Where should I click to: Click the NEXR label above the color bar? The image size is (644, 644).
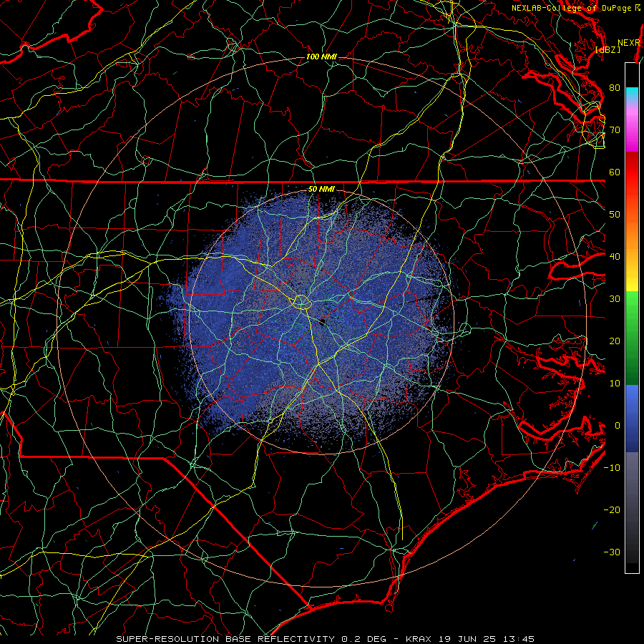629,43
